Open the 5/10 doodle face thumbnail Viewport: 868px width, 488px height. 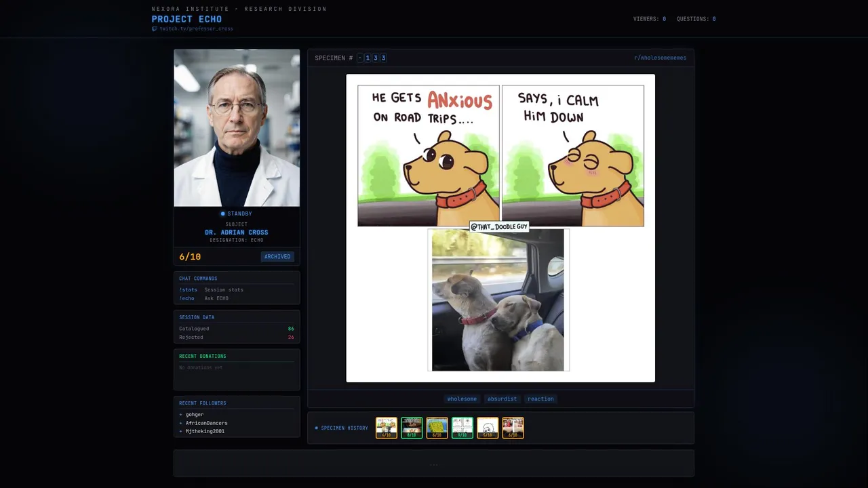tap(488, 428)
